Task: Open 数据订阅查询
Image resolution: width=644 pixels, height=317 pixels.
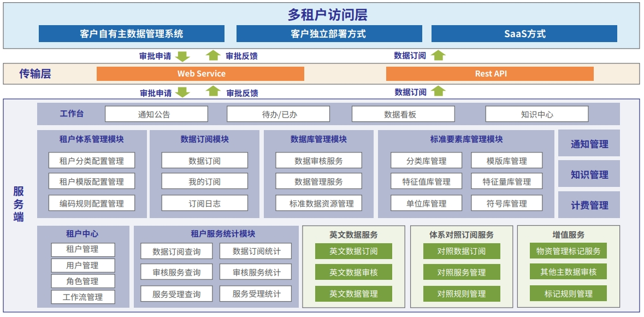Action: [x=176, y=251]
